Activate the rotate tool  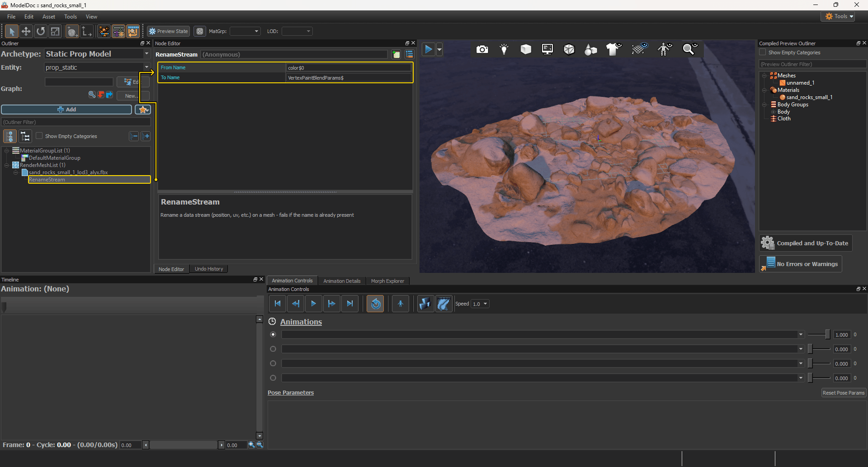tap(41, 31)
